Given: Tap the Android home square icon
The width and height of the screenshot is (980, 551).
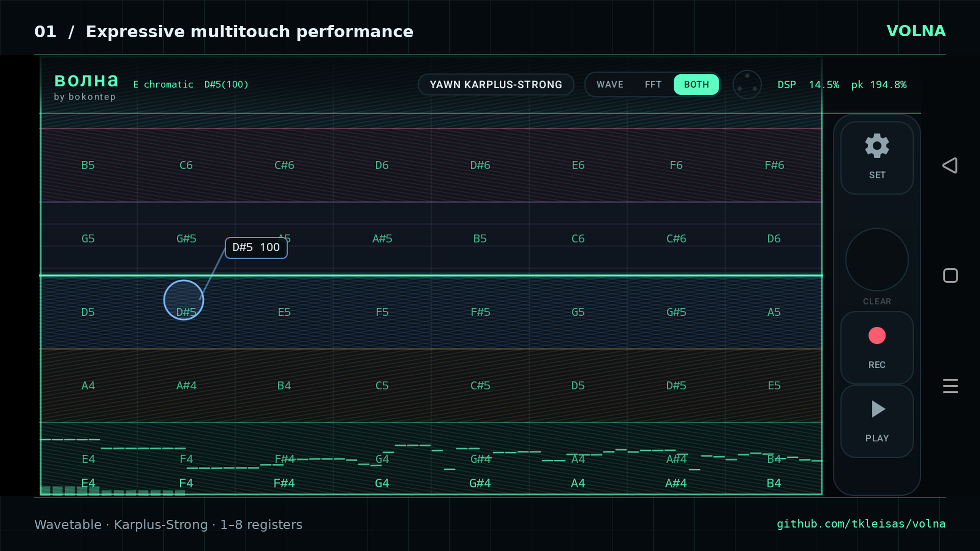Looking at the screenshot, I should click(950, 275).
